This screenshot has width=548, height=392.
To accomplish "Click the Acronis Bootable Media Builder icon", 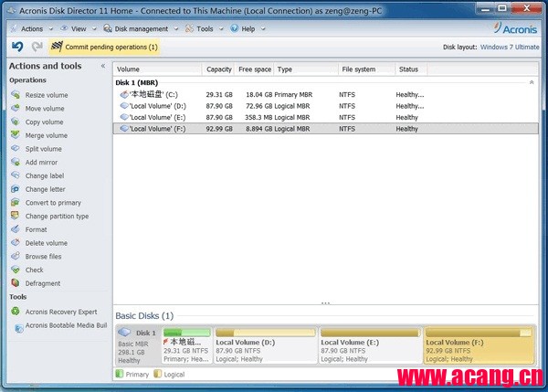I will point(19,328).
